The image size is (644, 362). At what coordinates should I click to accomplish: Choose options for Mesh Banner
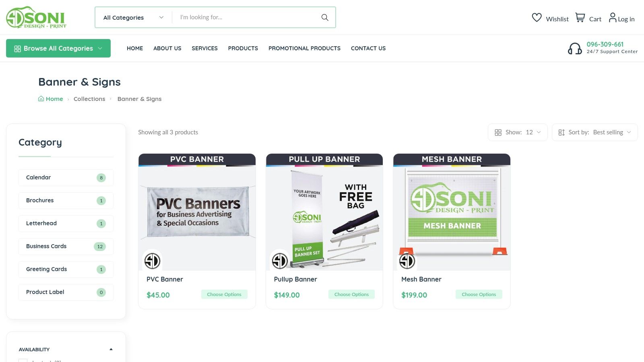479,294
